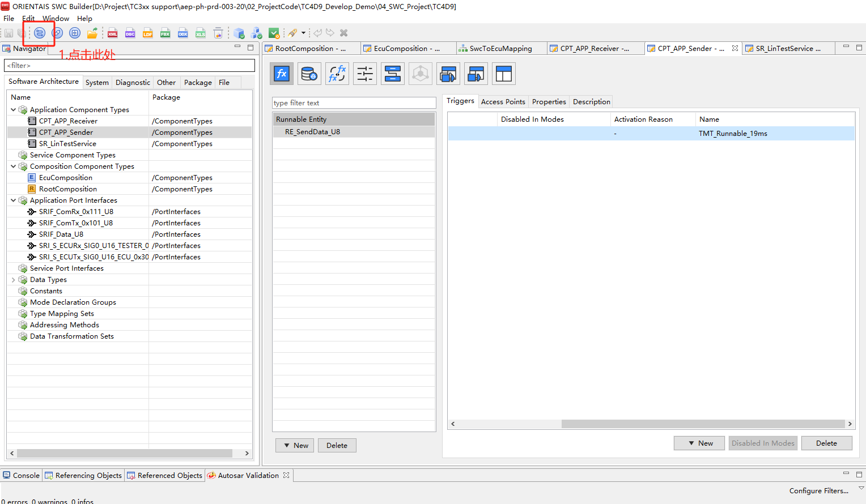Click the XLS file icon in toolbar
Viewport: 866px width, 504px height.
[201, 33]
